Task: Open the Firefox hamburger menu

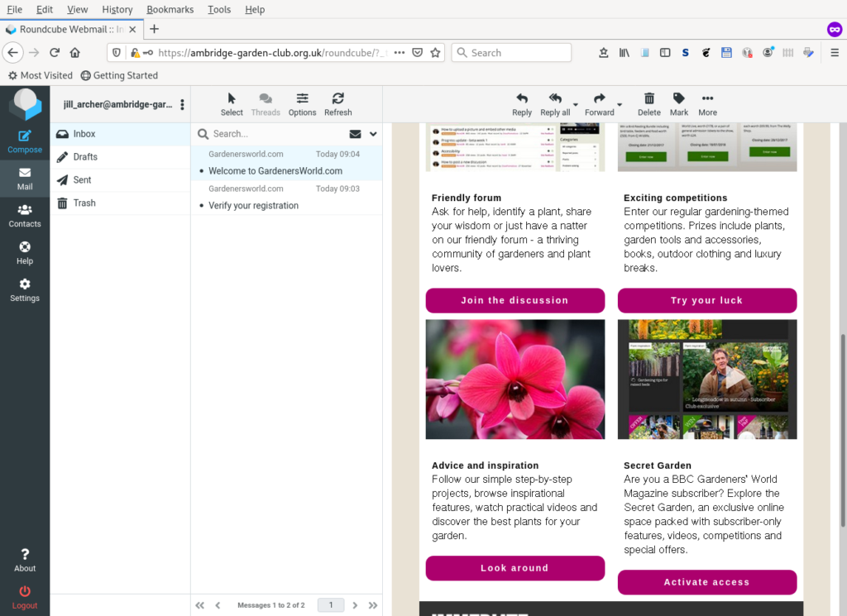Action: [834, 52]
